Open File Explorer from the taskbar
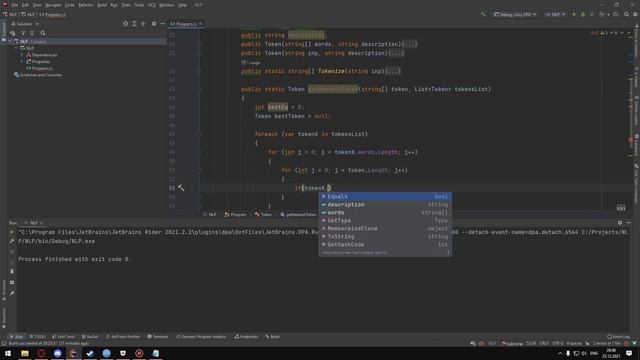The height and width of the screenshot is (360, 640). 25,353
